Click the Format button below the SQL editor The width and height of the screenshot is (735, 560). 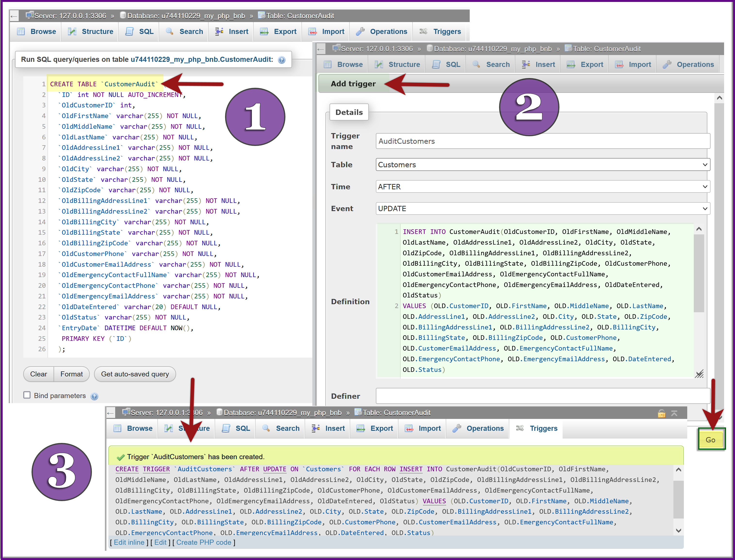(x=71, y=374)
